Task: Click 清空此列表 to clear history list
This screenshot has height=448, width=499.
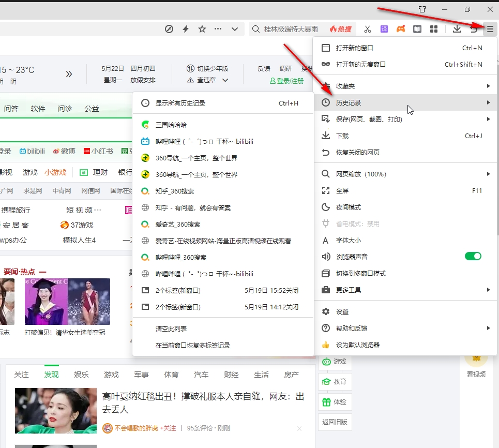Action: click(x=171, y=328)
